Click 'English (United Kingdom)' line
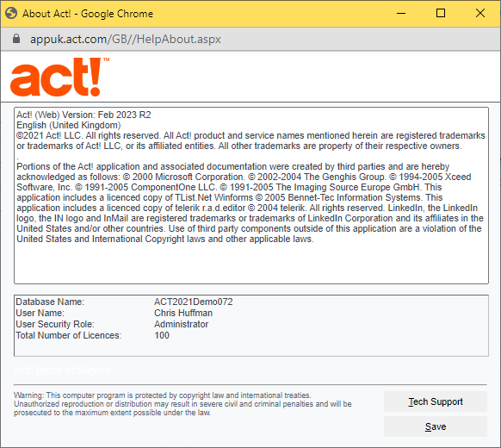Screen dimensions: 501x448 coord(69,125)
